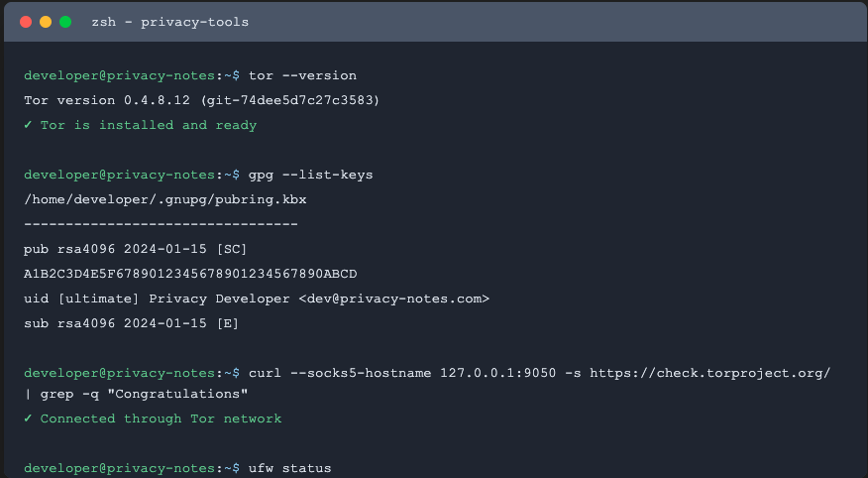Click the line 'Tor version 0.4.8.12'
Viewport: 868px width, 478px height.
[x=201, y=100]
